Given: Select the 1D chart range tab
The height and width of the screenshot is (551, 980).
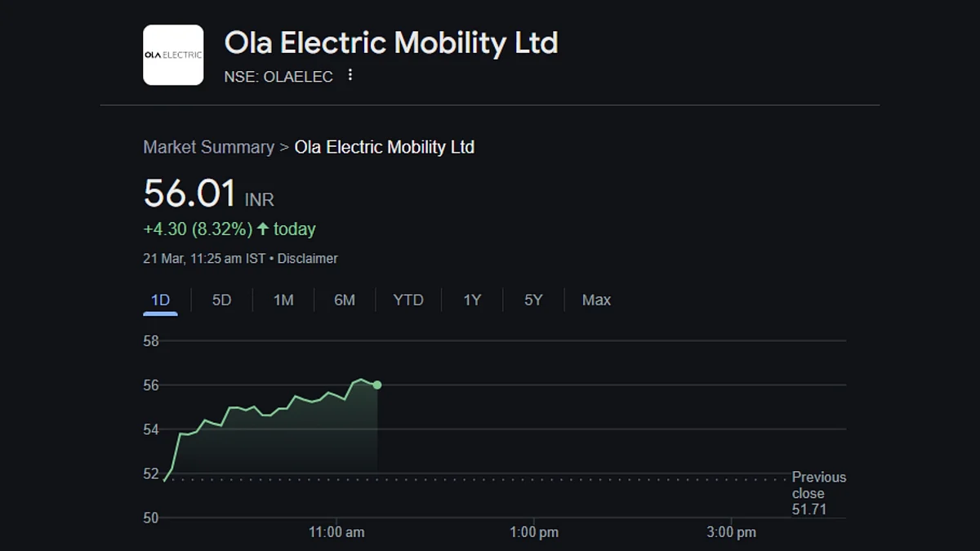Looking at the screenshot, I should click(161, 300).
